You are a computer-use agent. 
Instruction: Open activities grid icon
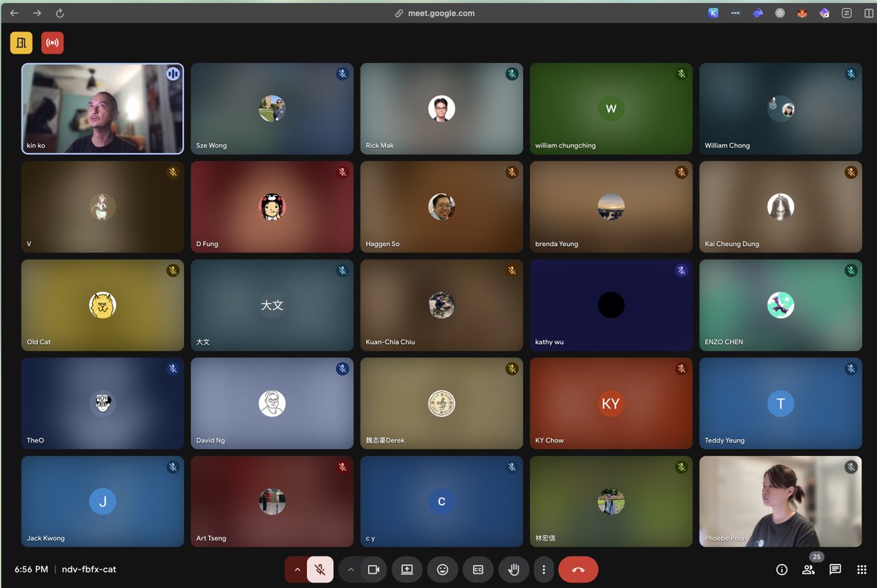(862, 570)
